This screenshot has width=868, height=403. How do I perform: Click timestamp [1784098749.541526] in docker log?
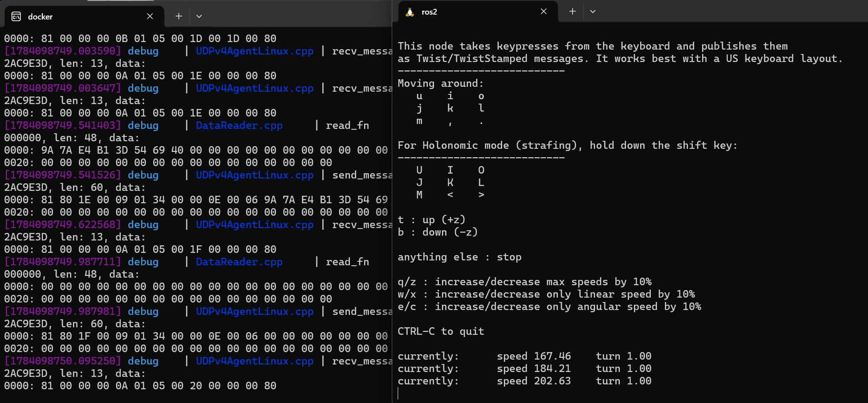pos(63,175)
